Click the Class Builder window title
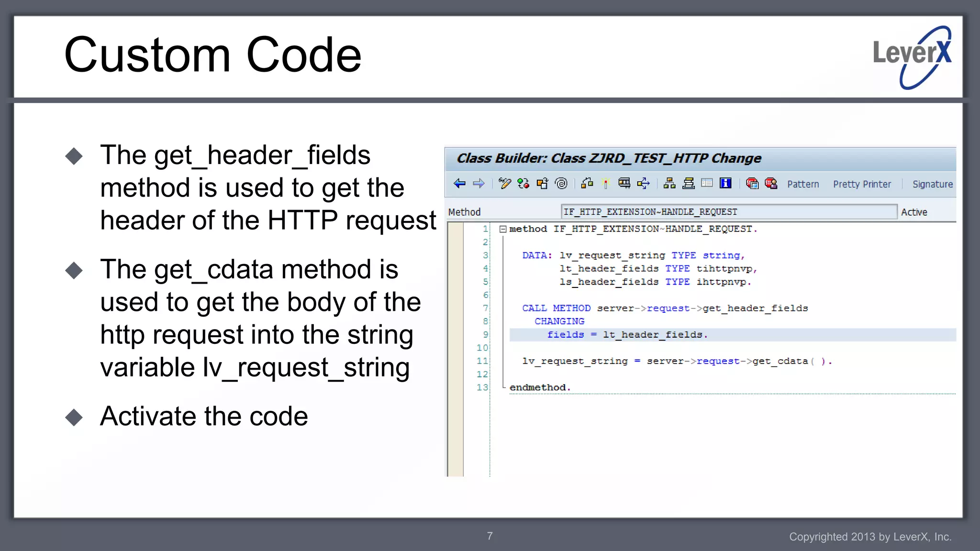980x551 pixels. click(x=609, y=158)
